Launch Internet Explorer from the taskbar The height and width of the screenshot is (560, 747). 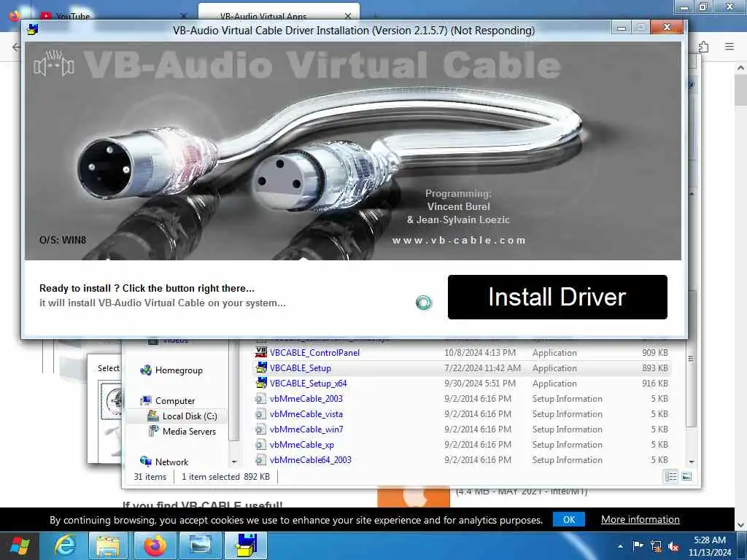coord(64,545)
